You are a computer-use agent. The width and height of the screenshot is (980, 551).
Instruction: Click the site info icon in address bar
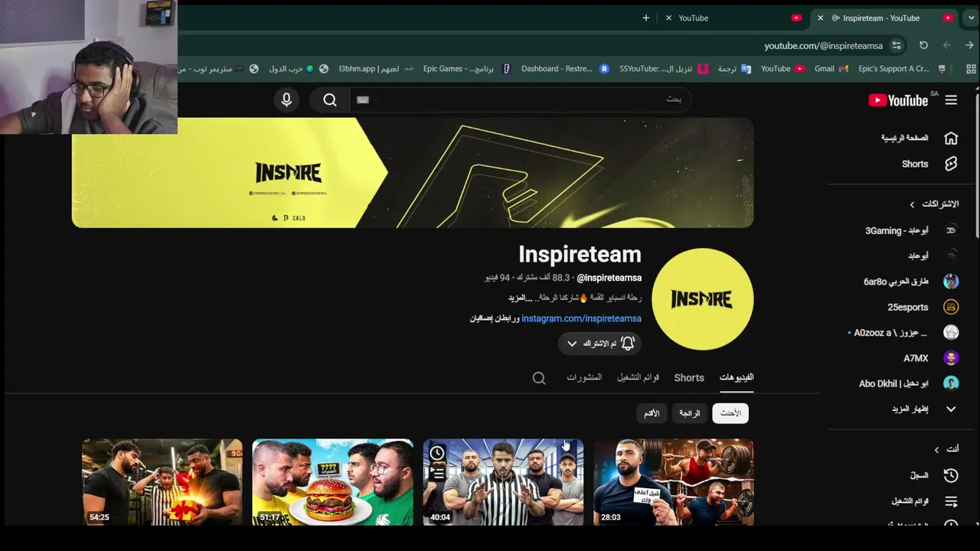pos(897,46)
